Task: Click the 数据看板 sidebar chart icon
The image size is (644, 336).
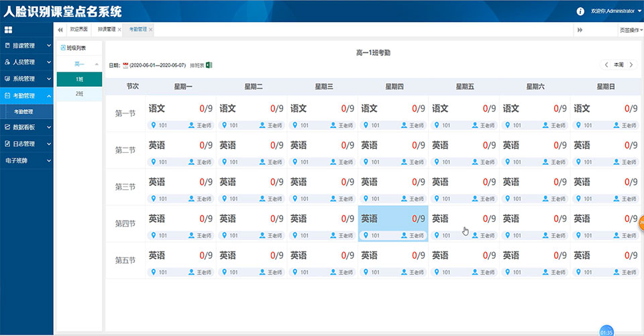Action: tap(7, 127)
